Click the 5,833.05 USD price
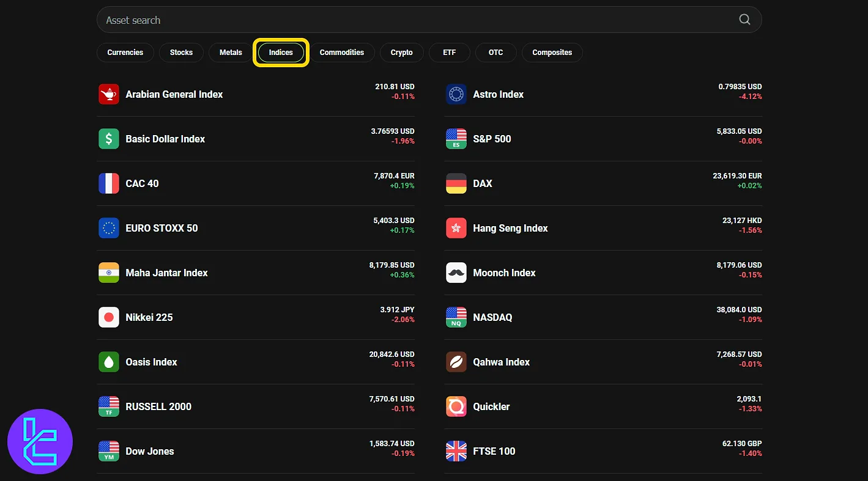Screen dimensions: 868x481 [740, 131]
